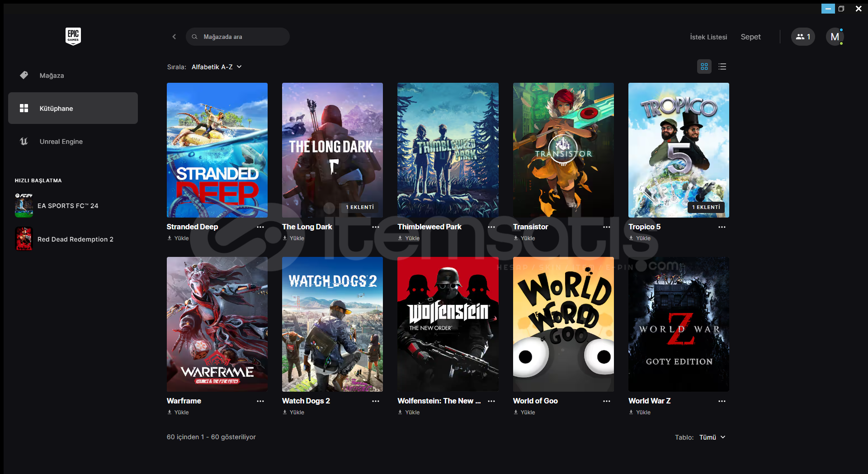Open the M profile avatar
The height and width of the screenshot is (474, 868).
(835, 37)
